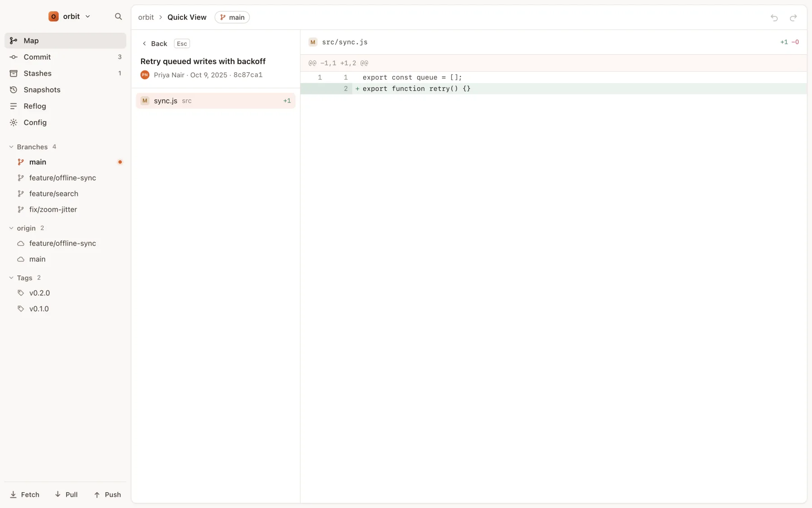Click the commit title Retry queued writes
Screen dimensions: 812x508
(203, 61)
